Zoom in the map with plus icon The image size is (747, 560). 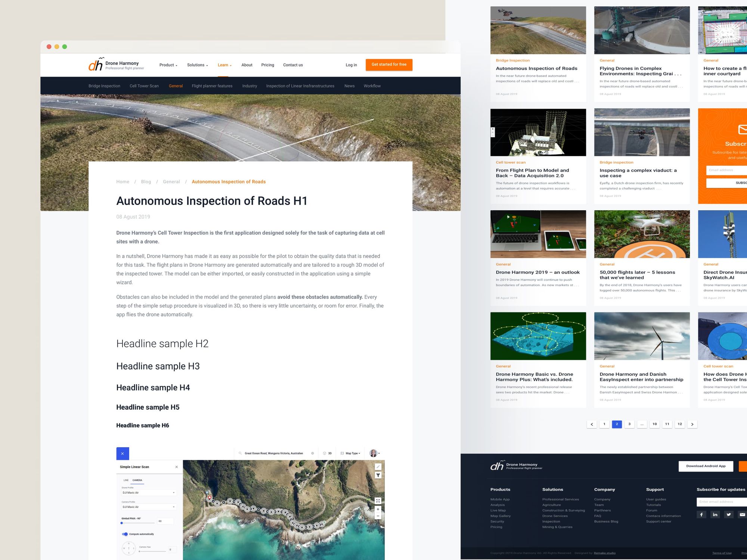[x=378, y=509]
